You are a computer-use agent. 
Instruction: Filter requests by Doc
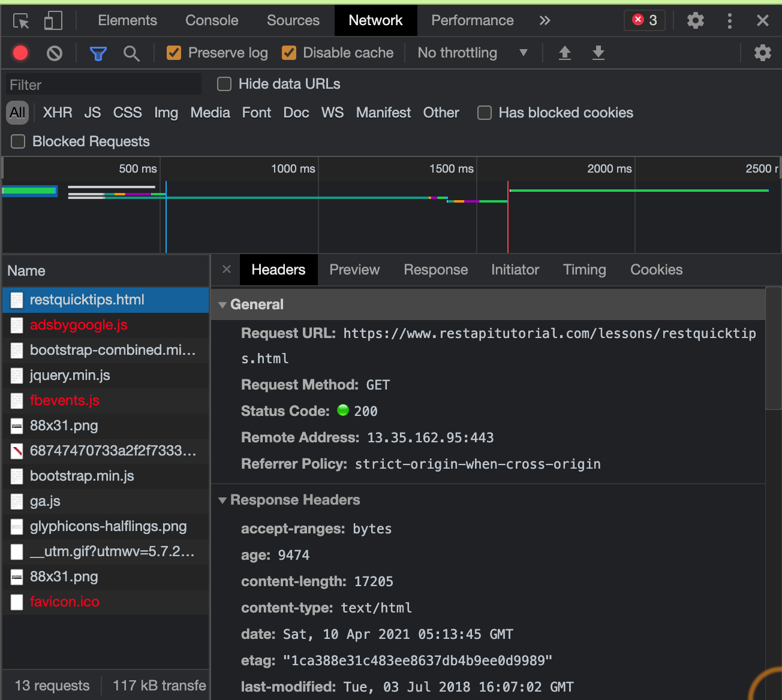(296, 113)
